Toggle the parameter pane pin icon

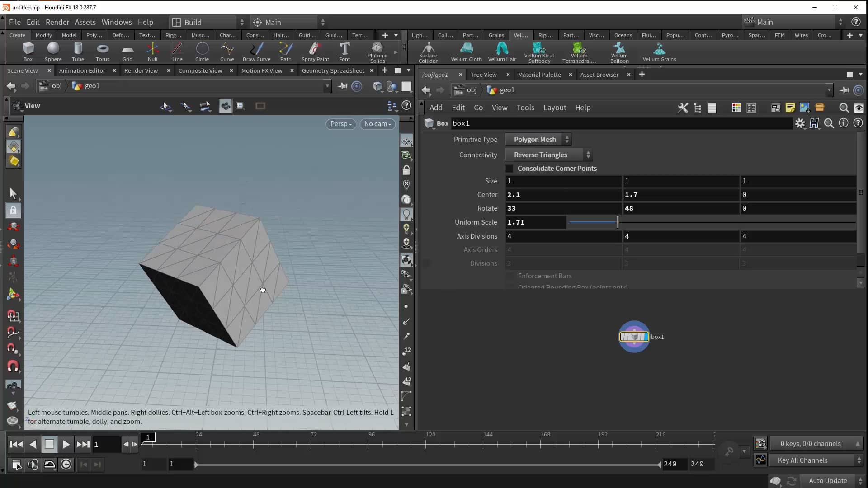coord(844,90)
